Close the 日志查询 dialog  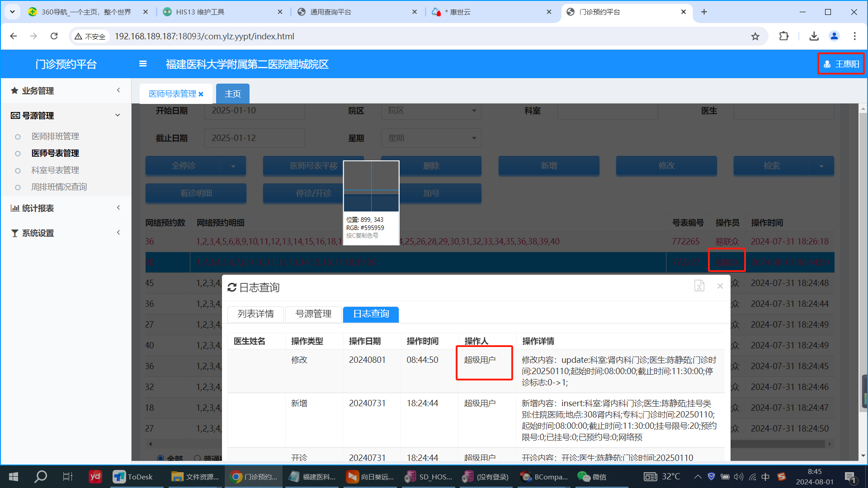(720, 286)
